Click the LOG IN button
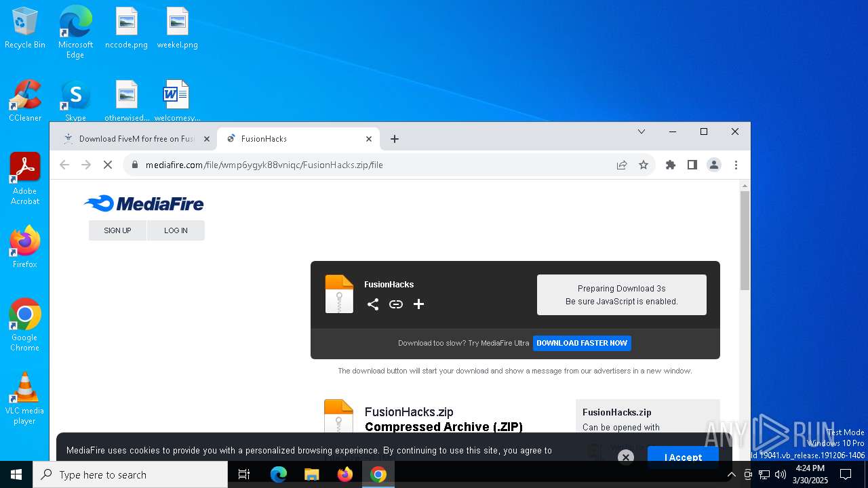Image resolution: width=868 pixels, height=488 pixels. pos(176,230)
